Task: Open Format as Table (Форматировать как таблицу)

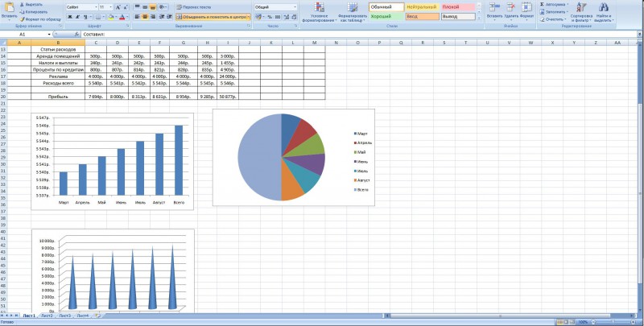Action: coord(352,12)
